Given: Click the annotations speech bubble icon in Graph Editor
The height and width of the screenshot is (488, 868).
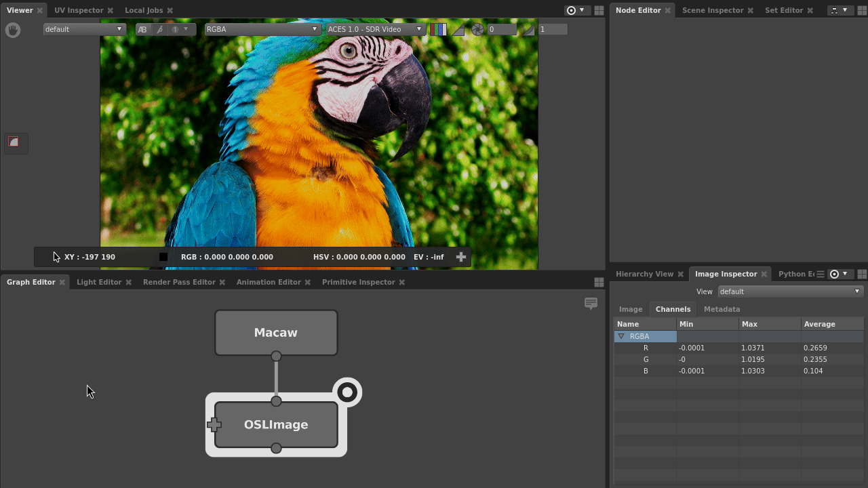Looking at the screenshot, I should click(x=591, y=304).
